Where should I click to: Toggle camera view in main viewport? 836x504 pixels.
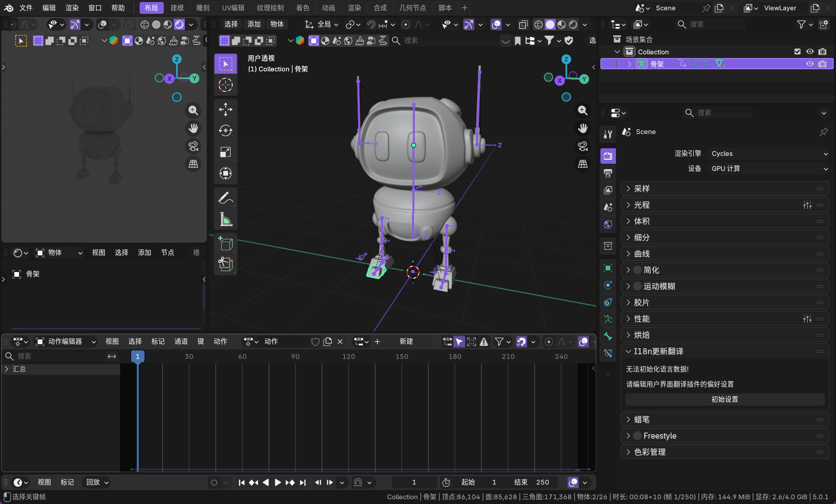583,146
